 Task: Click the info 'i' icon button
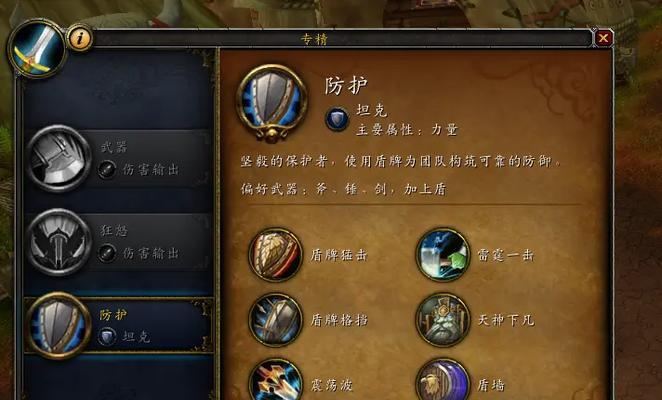point(80,38)
